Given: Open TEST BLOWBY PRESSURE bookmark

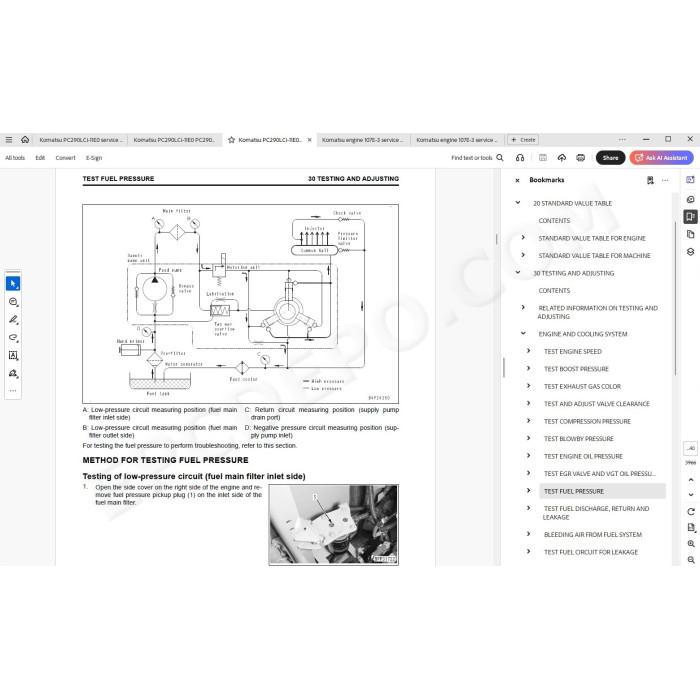Looking at the screenshot, I should pyautogui.click(x=579, y=439).
